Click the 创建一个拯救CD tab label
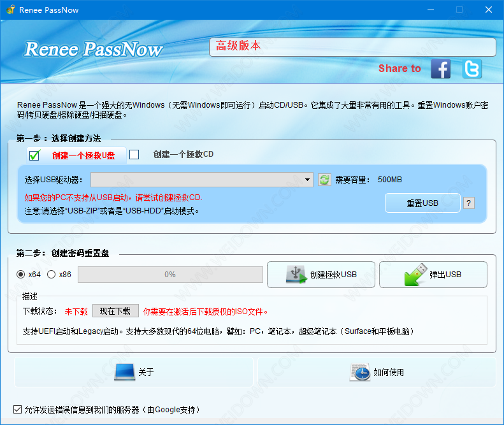504x425 pixels. pos(184,154)
